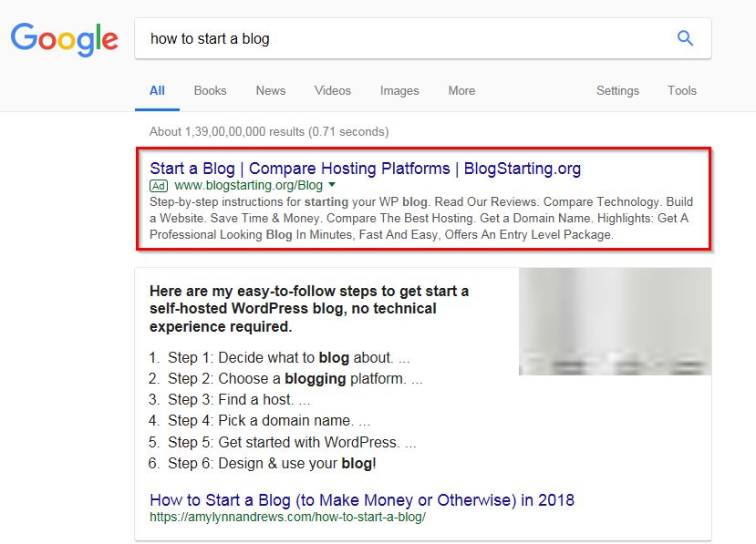
Task: Click the blue magnifying glass search icon
Action: (x=685, y=38)
